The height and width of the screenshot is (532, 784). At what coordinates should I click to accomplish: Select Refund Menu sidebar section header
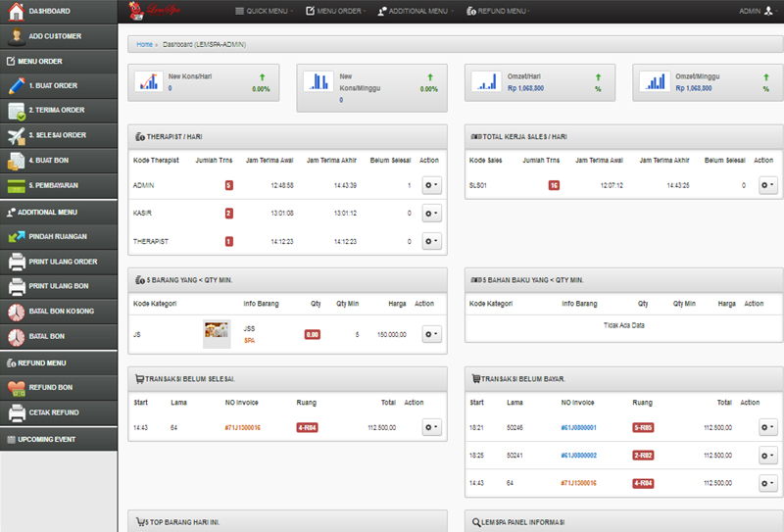point(59,363)
